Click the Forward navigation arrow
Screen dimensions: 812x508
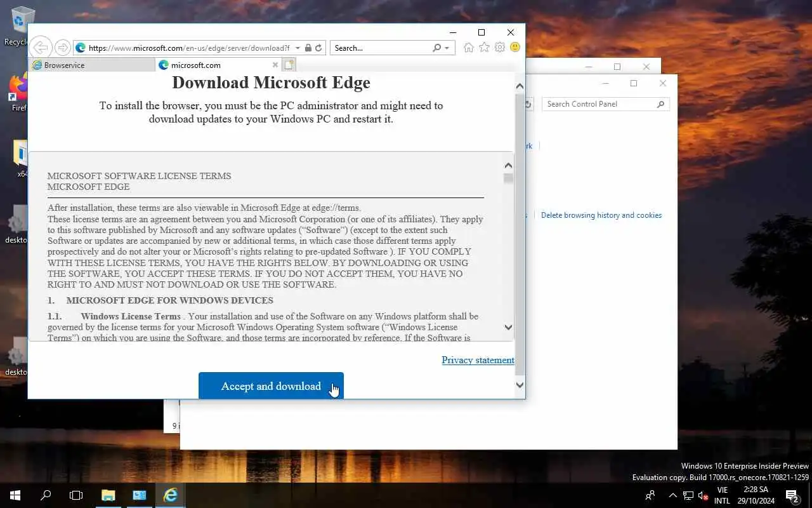click(x=62, y=48)
